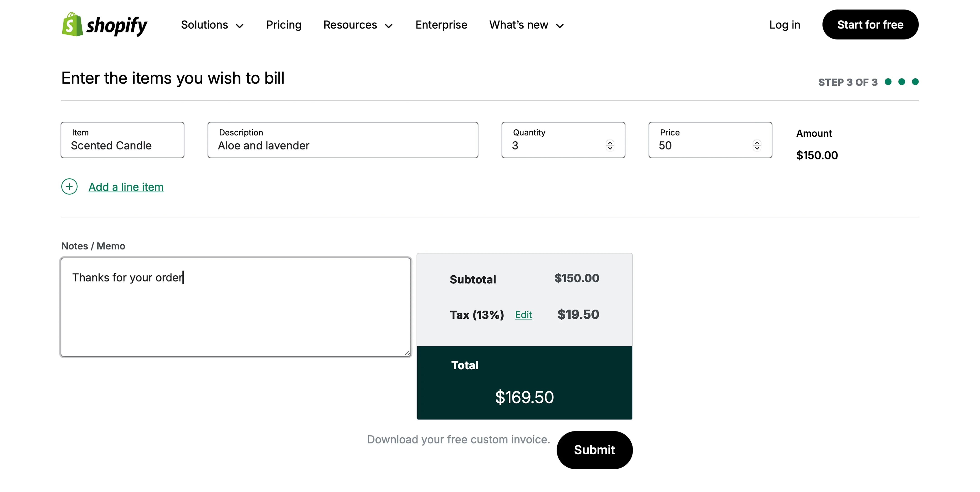Click the Start for free button
The height and width of the screenshot is (492, 980).
870,25
